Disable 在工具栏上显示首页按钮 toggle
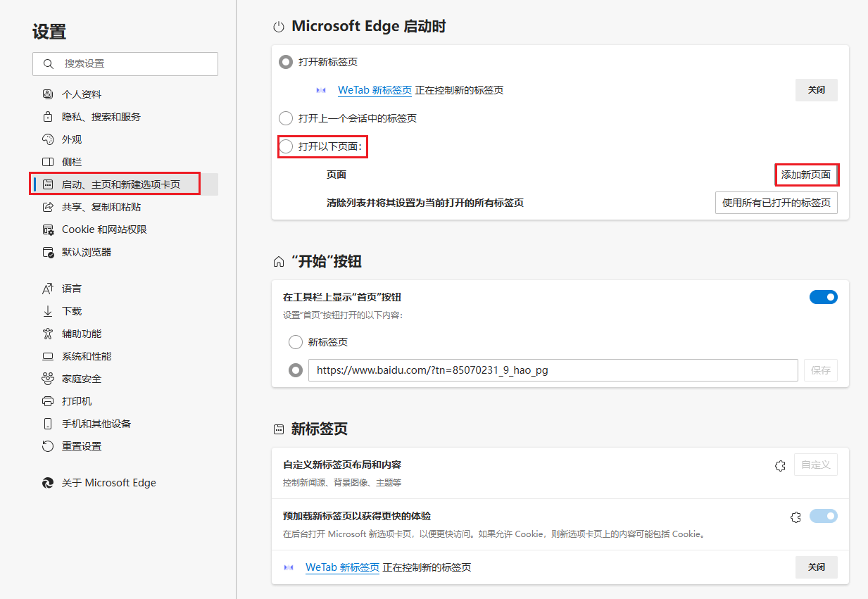This screenshot has width=868, height=599. [x=823, y=297]
